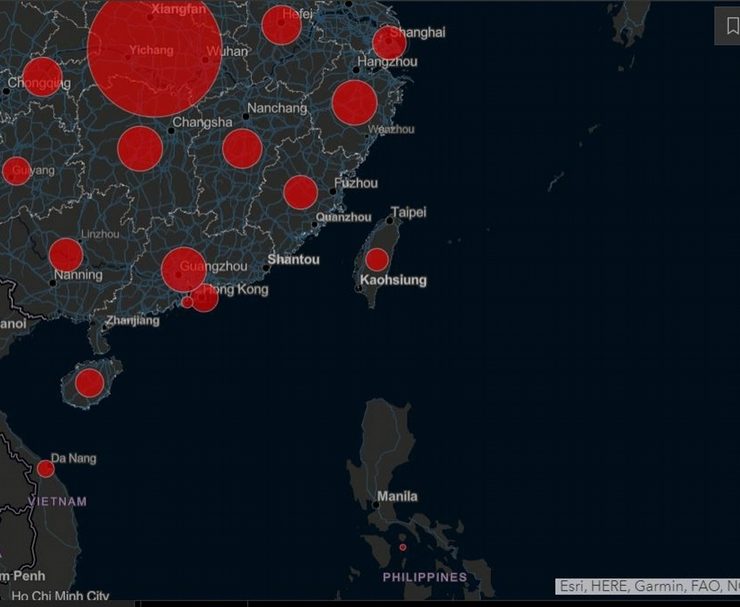Click the red circle west of Fuzhou
This screenshot has width=740, height=607.
click(x=300, y=192)
